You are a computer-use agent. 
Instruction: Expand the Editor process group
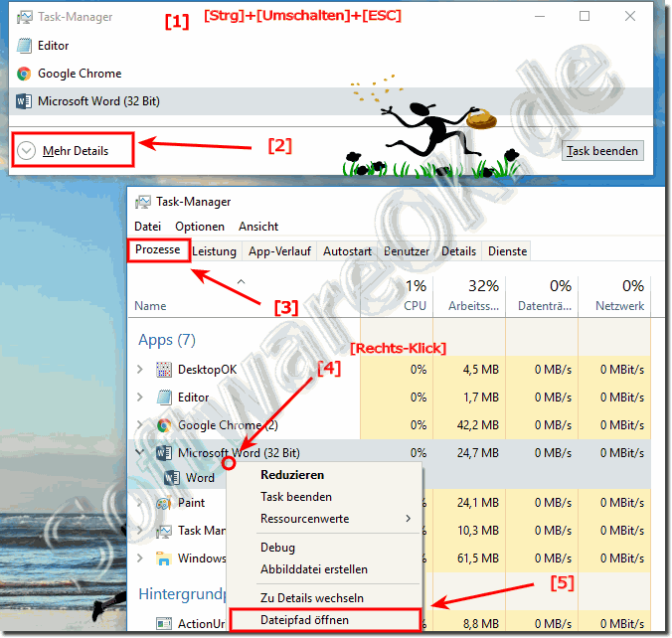[x=140, y=398]
